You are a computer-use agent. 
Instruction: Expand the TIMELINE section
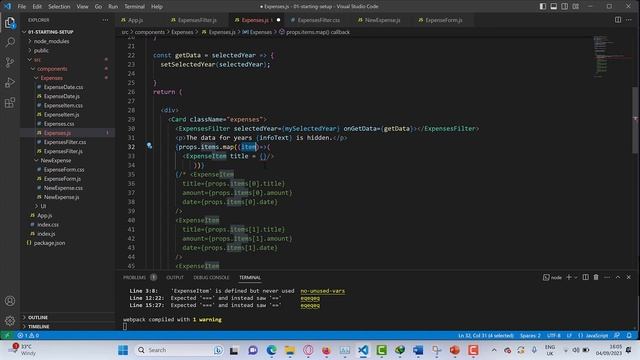(39, 327)
